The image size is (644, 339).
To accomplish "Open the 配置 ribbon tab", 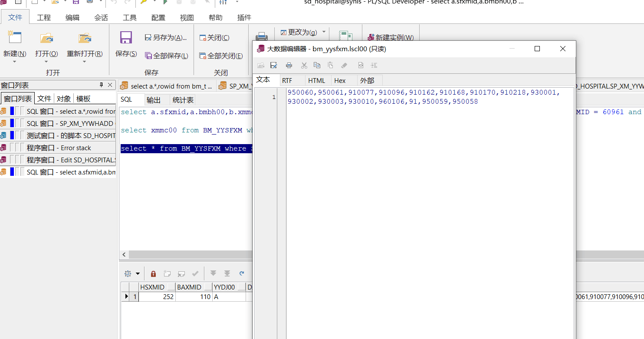I will pyautogui.click(x=158, y=17).
